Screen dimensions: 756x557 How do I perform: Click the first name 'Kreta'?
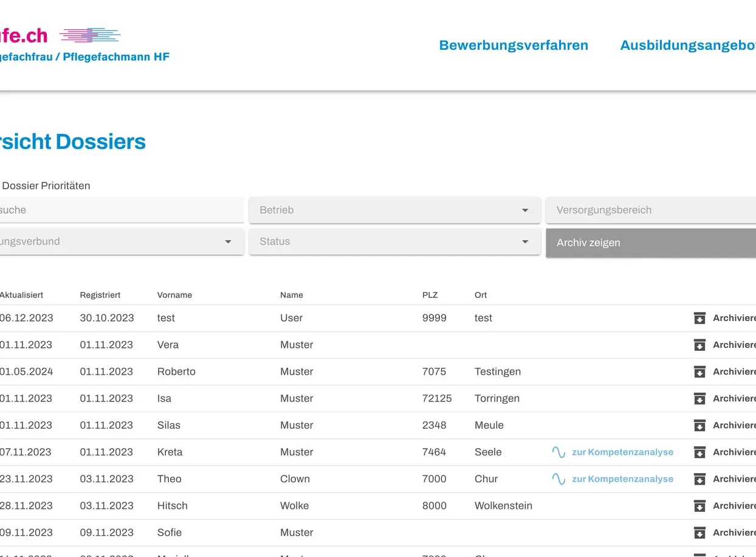[170, 452]
